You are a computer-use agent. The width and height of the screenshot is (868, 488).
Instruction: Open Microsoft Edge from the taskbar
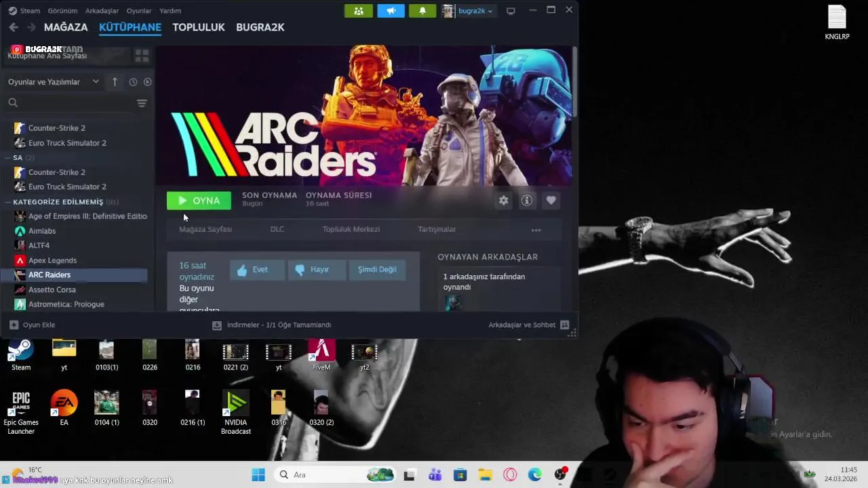535,475
